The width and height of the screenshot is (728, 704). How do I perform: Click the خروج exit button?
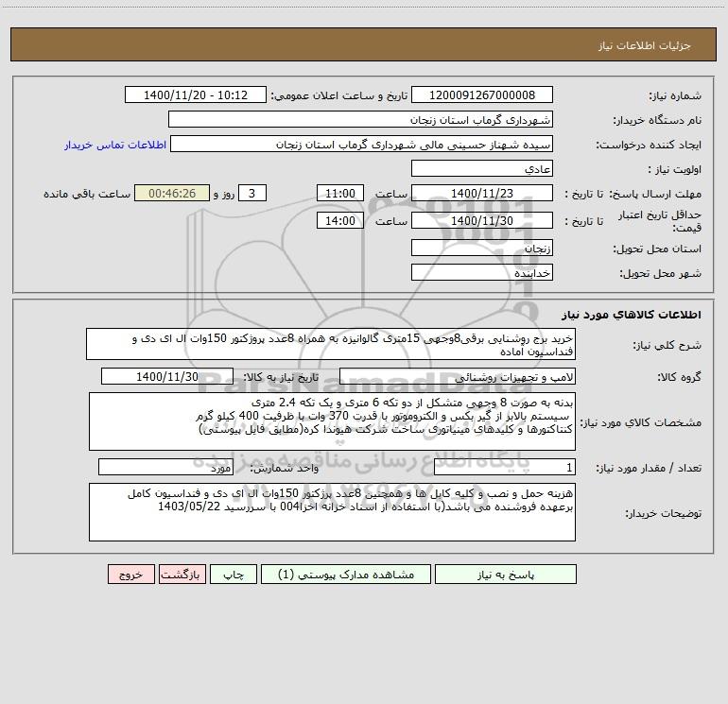[x=130, y=575]
